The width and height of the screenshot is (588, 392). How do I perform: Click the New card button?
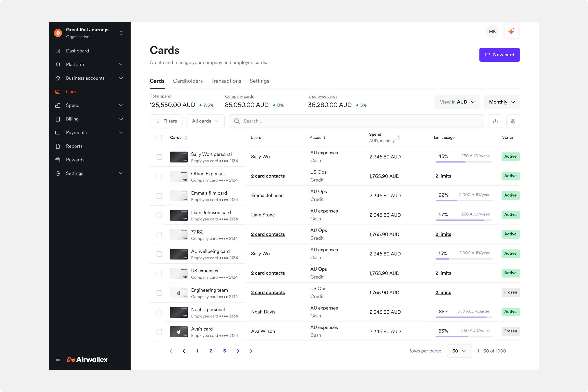pos(499,55)
